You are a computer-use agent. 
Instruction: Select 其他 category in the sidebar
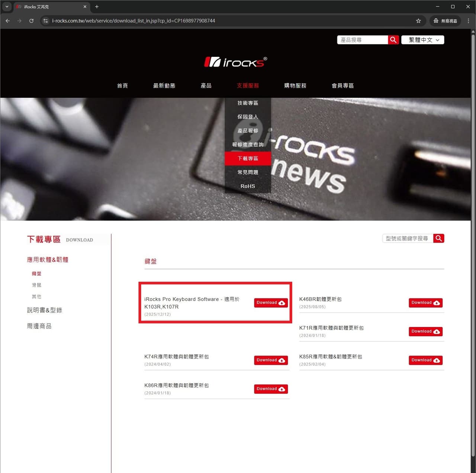point(36,297)
